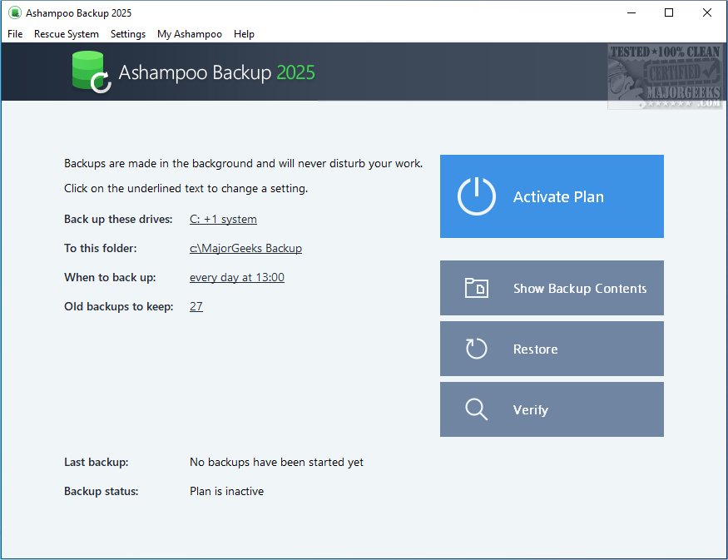Click the MajorGeeks certified badge
Viewport: 728px width, 560px height.
point(665,77)
